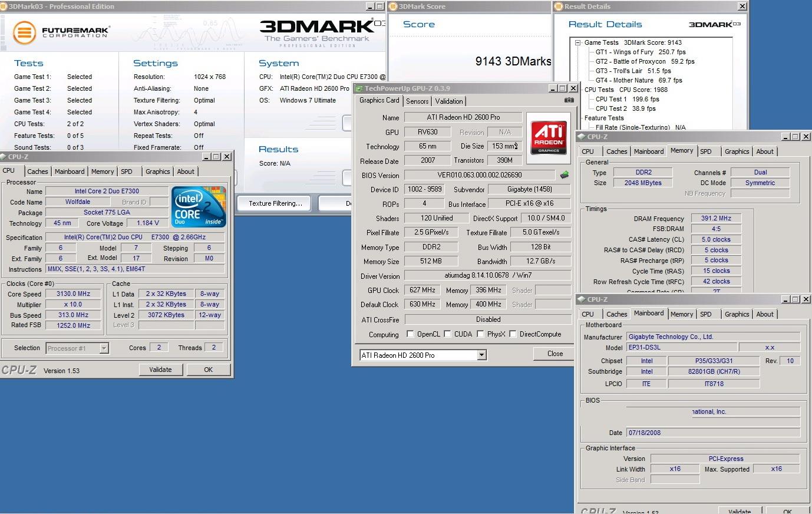Viewport: 812px width, 514px height.
Task: Click the Bandwidth value 12.7 GB/s
Action: point(540,261)
